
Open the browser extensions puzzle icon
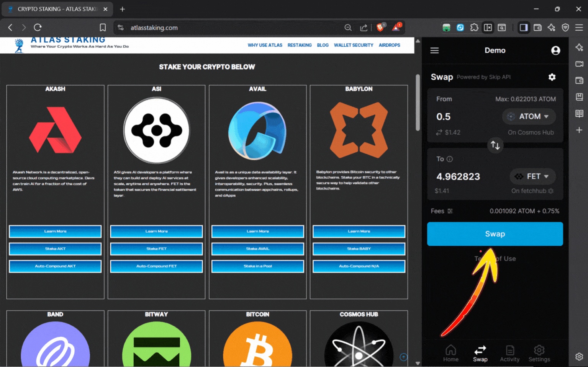[x=474, y=27]
